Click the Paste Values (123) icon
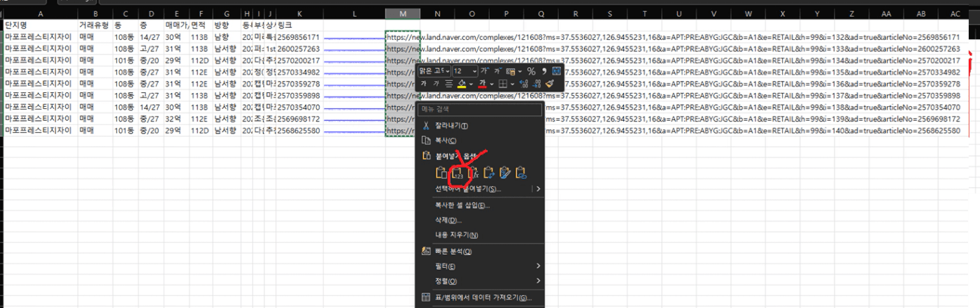 click(456, 173)
